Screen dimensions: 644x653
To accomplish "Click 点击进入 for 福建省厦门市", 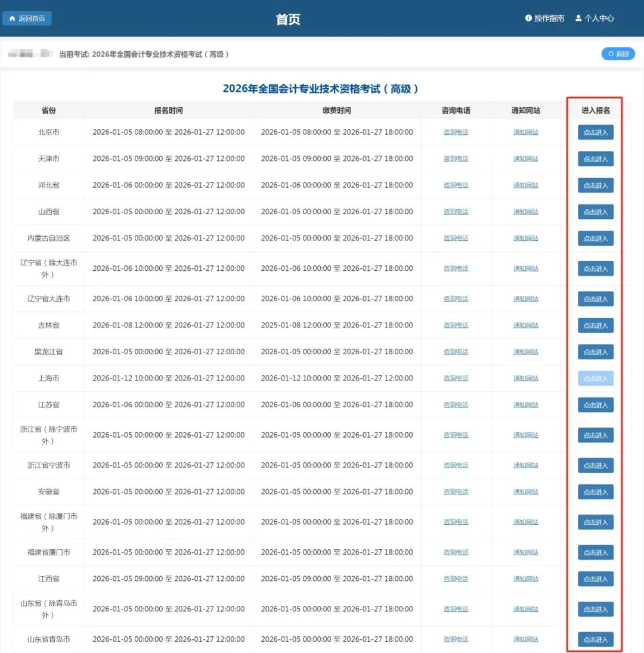I will [x=595, y=552].
